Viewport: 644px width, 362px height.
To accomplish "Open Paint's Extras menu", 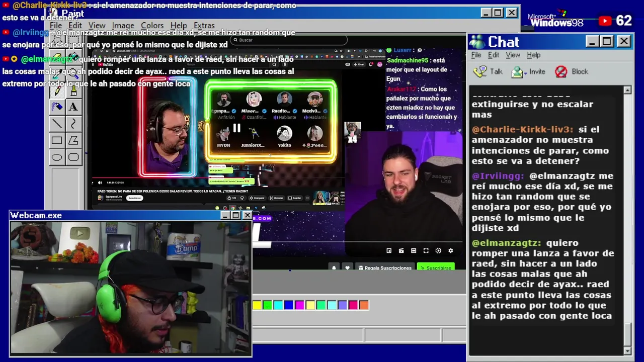I will pyautogui.click(x=204, y=25).
